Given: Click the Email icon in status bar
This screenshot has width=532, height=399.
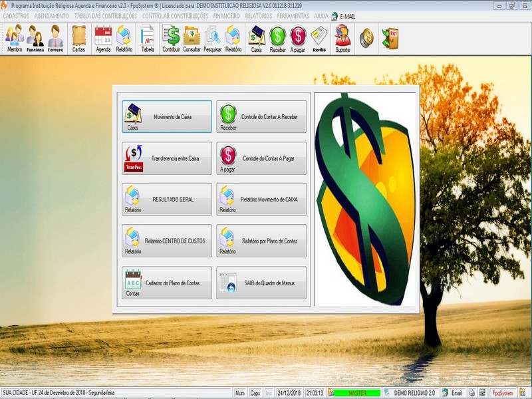Looking at the screenshot, I should pos(445,393).
